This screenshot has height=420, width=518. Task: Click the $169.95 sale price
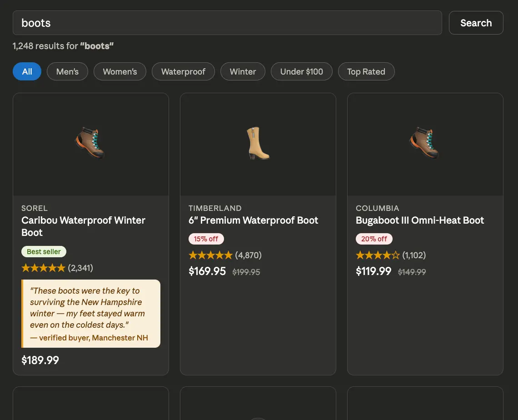(x=207, y=271)
